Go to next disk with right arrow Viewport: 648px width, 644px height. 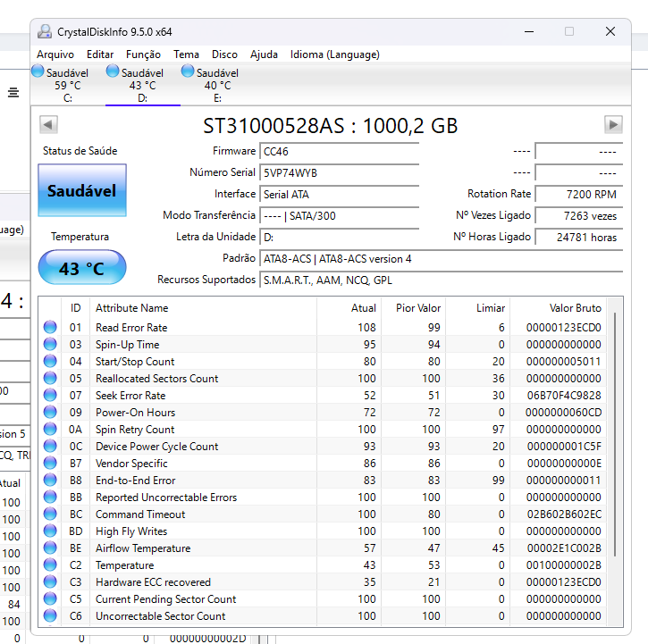[613, 125]
